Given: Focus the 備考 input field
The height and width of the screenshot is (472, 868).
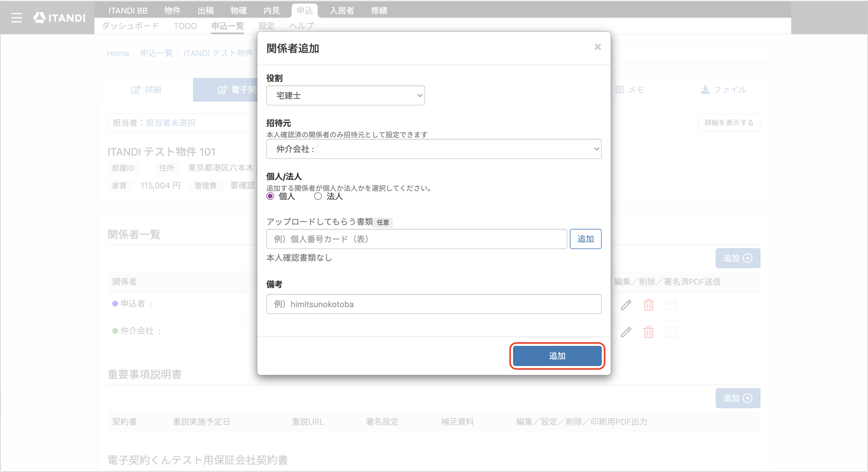Looking at the screenshot, I should [434, 304].
